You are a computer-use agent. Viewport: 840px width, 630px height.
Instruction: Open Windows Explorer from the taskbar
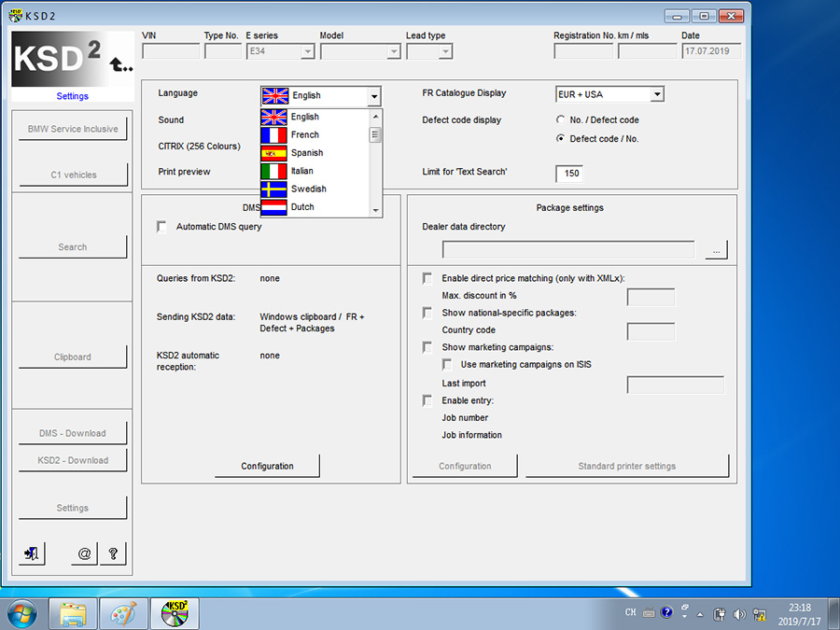(x=73, y=614)
